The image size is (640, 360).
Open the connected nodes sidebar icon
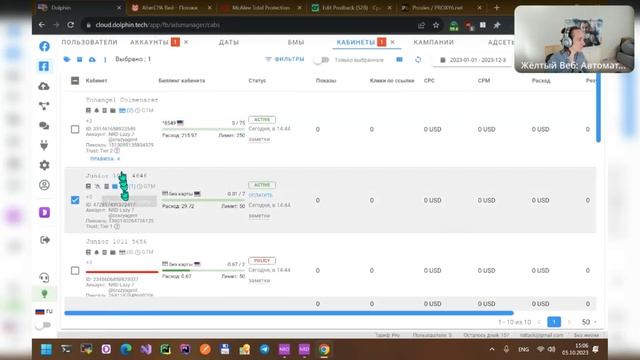coord(44,106)
